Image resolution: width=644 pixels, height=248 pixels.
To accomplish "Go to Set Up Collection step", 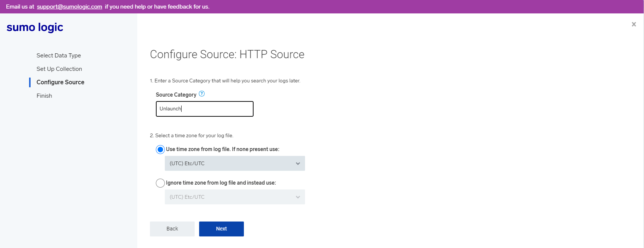I will pos(59,69).
